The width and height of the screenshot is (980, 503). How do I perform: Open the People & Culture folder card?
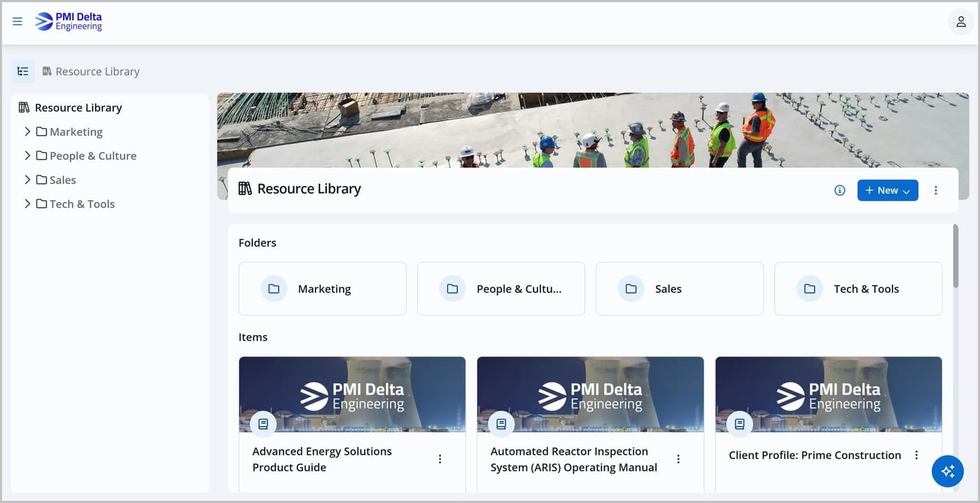[x=501, y=289]
